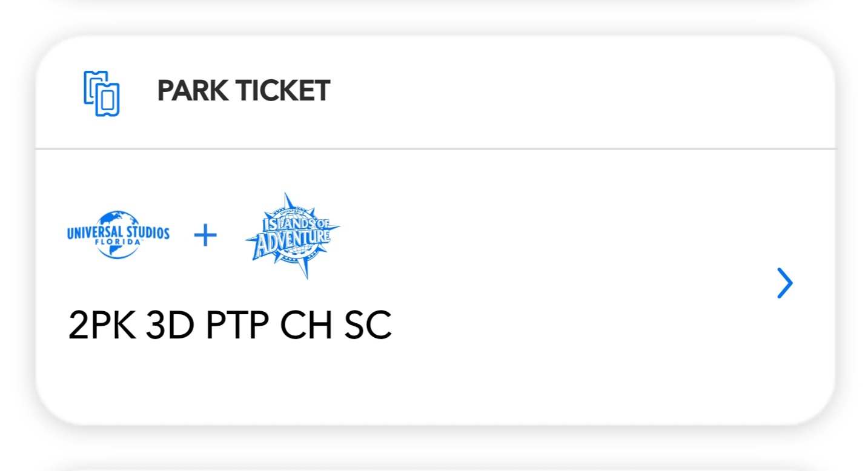Tap the ADVENTURE text in the logo
Screen dimensions: 868x471
click(292, 243)
